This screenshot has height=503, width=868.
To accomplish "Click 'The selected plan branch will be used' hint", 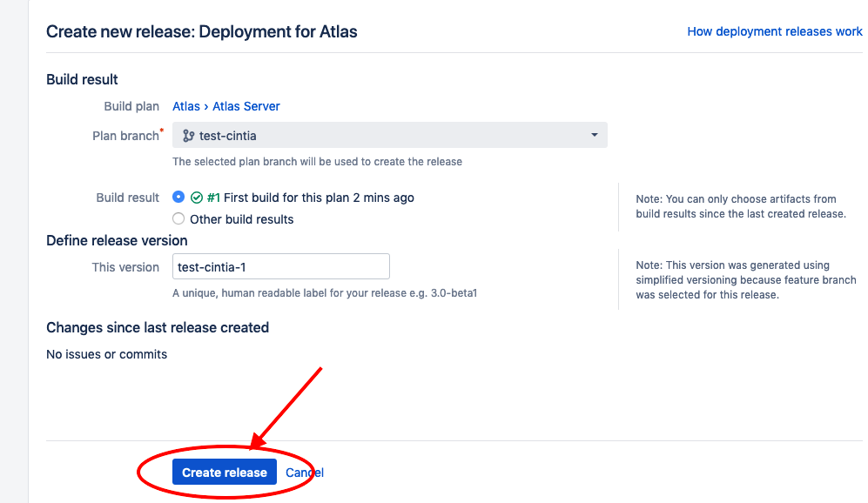I will (x=317, y=162).
